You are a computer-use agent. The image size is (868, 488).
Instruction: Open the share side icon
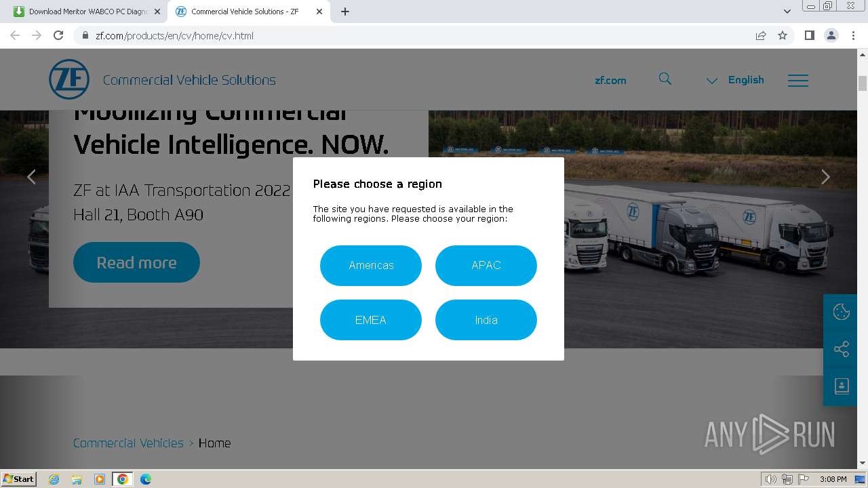[x=841, y=349]
